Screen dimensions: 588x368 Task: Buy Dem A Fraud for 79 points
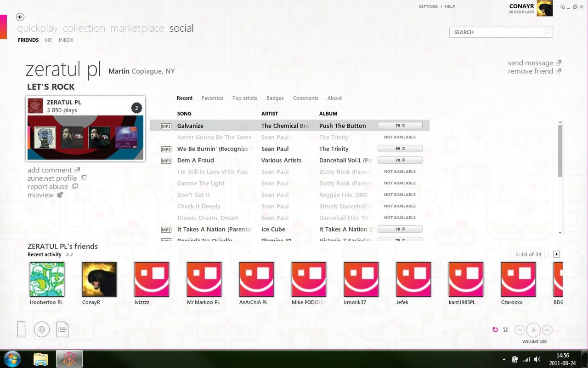tap(400, 160)
